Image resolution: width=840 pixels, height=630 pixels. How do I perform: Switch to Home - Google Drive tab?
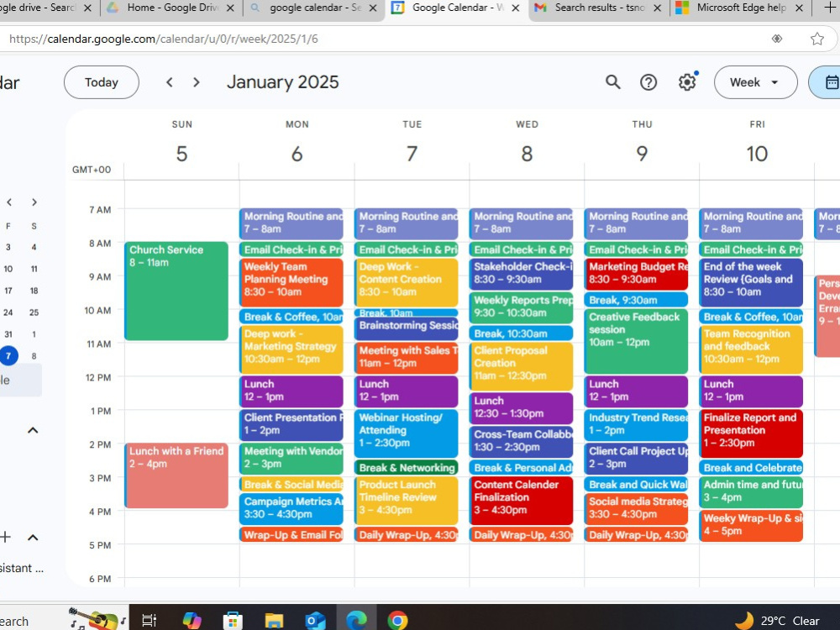click(x=171, y=8)
